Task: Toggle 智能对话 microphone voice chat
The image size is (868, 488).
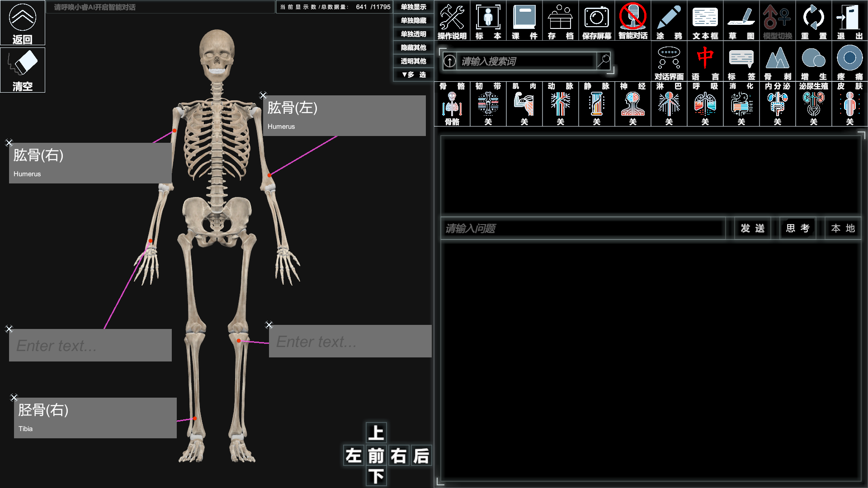Action: pos(632,21)
